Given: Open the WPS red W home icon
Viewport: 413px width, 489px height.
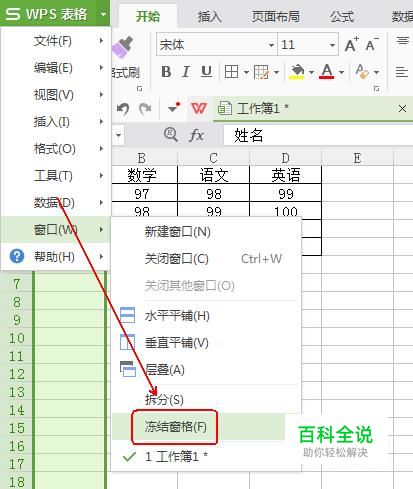Looking at the screenshot, I should tap(199, 108).
